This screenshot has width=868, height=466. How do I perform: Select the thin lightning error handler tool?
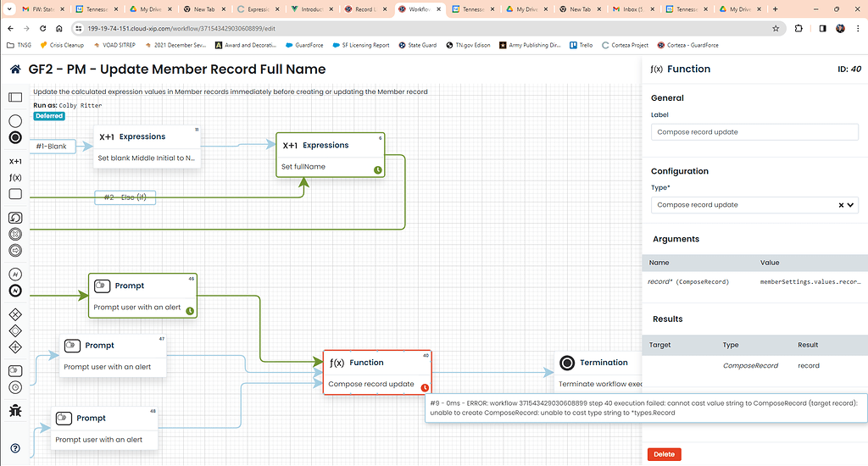coord(15,274)
